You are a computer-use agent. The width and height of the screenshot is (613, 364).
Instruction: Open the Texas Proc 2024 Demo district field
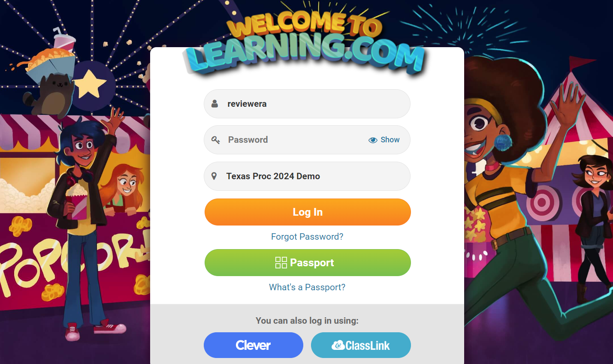click(307, 176)
